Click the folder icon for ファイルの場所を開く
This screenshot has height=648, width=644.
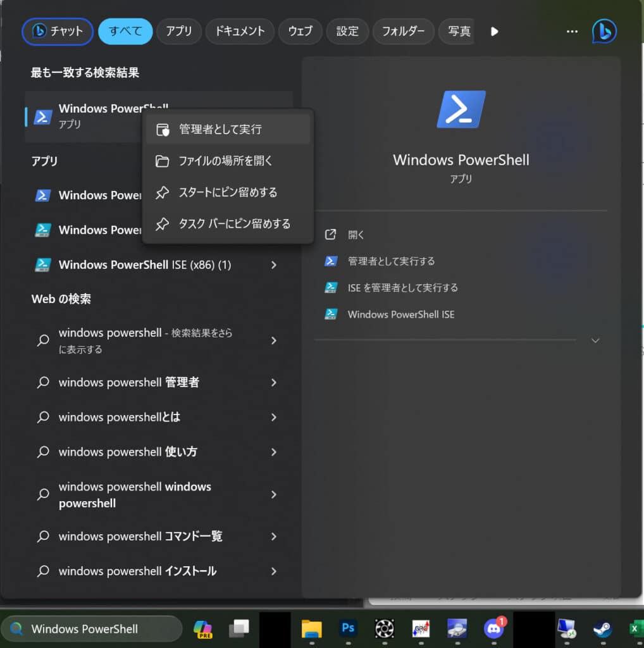pos(162,161)
